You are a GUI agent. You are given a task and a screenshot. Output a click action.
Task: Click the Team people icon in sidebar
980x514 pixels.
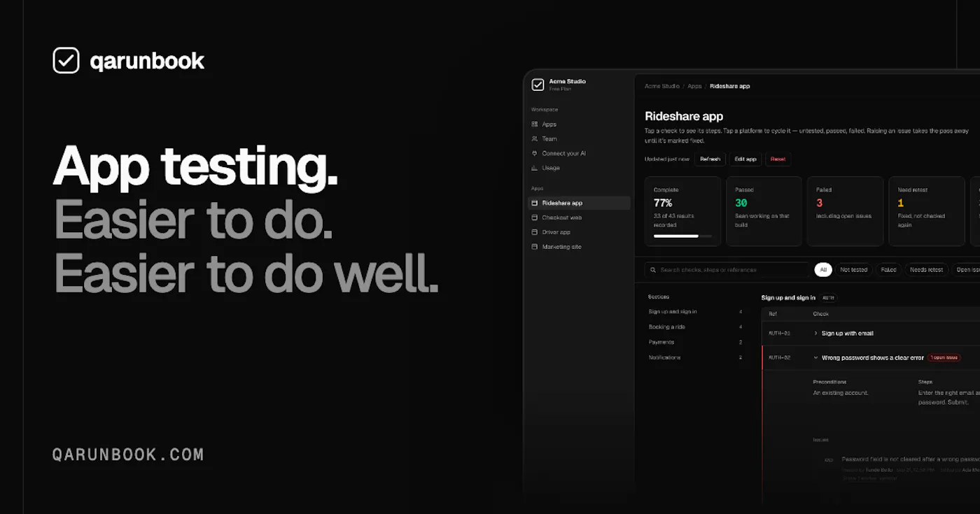click(535, 138)
